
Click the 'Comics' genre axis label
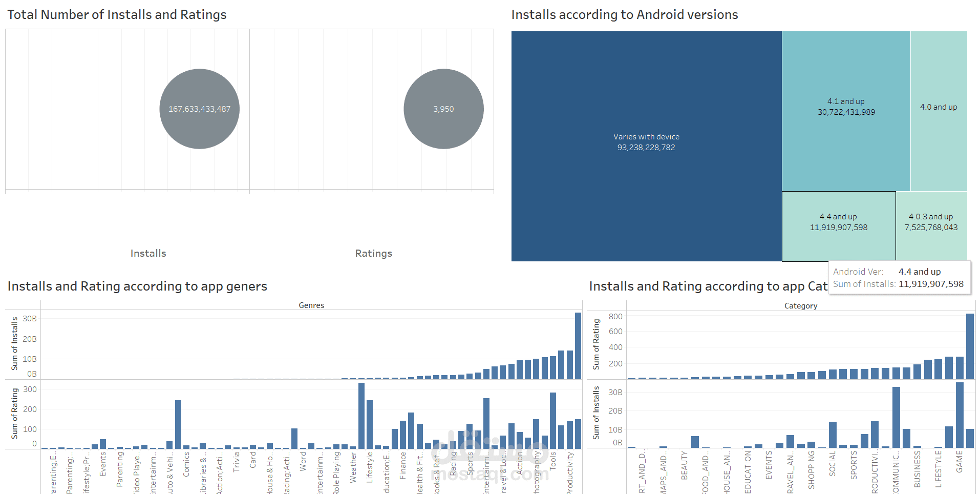coord(186,464)
